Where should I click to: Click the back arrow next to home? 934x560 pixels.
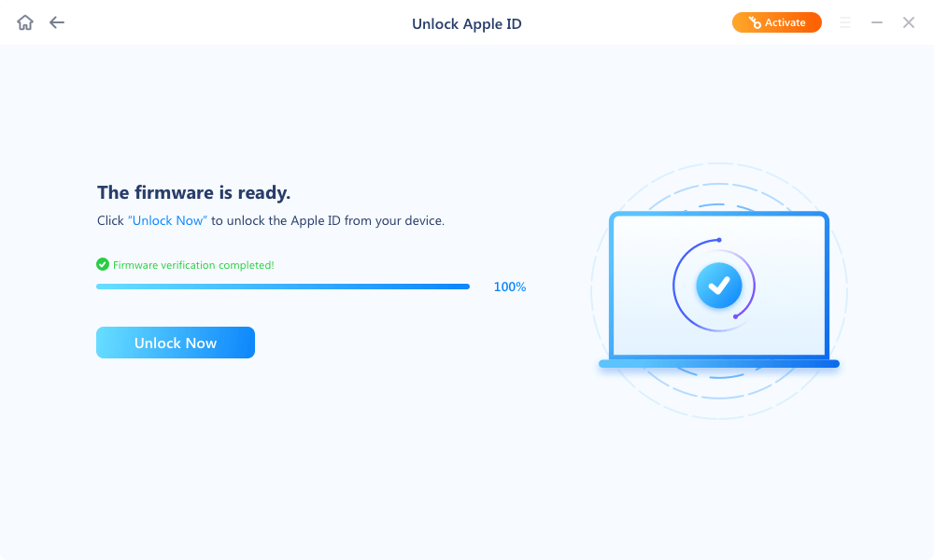[x=56, y=22]
